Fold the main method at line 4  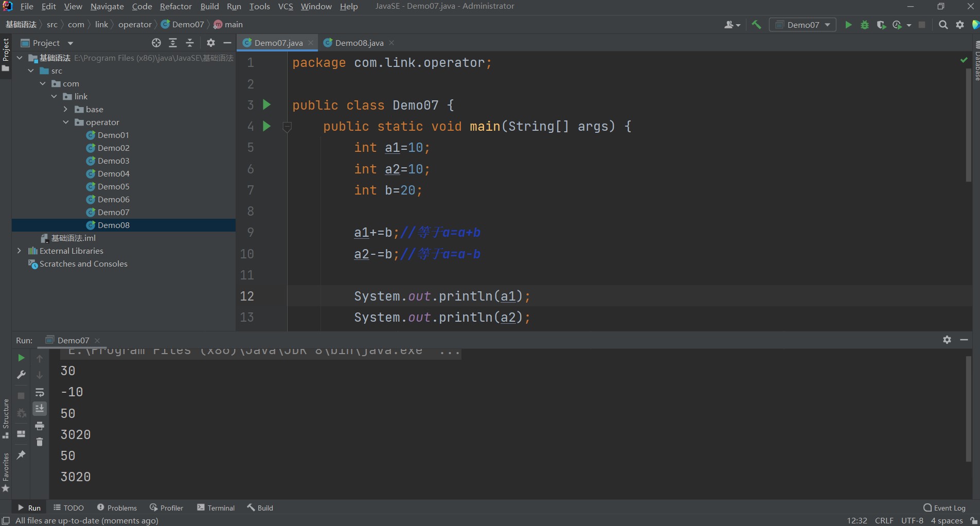[x=287, y=126]
